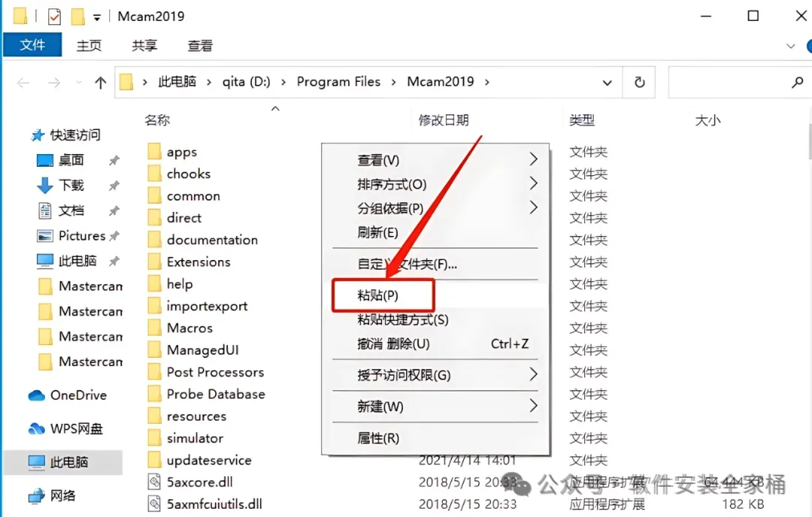Select the apps folder icon
The width and height of the screenshot is (812, 517).
(154, 152)
